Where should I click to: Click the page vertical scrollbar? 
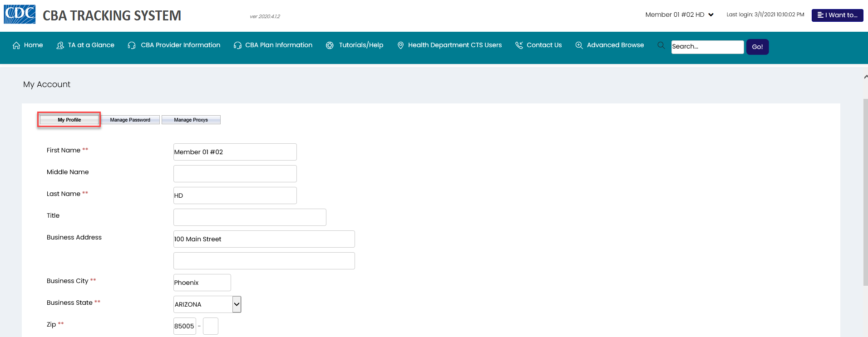[x=865, y=191]
